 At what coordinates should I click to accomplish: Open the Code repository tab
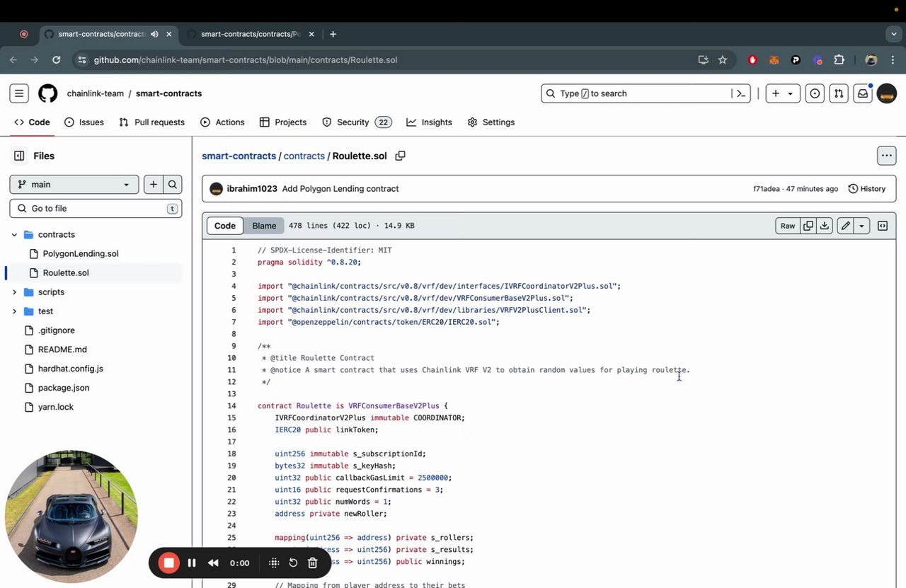click(x=33, y=122)
